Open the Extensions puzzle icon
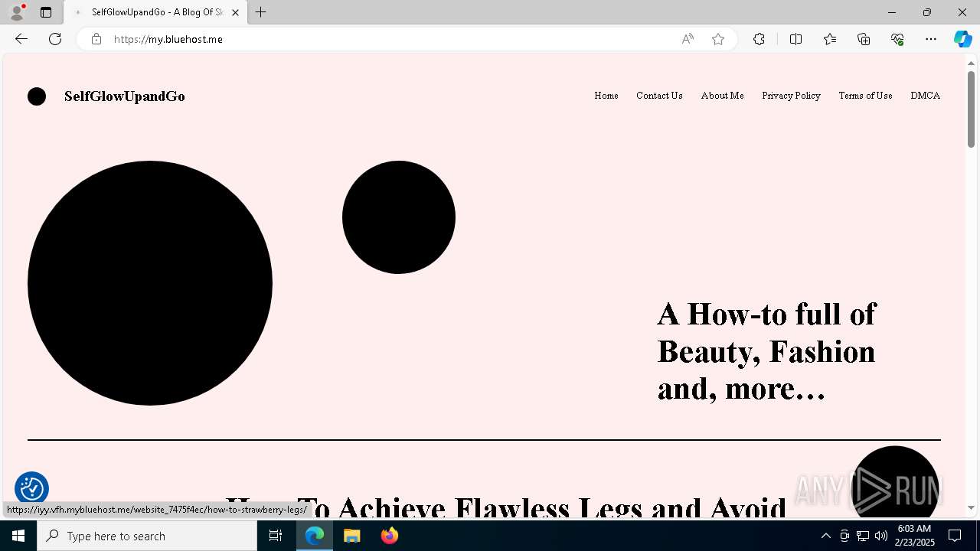Screen dimensions: 980x551 759,39
